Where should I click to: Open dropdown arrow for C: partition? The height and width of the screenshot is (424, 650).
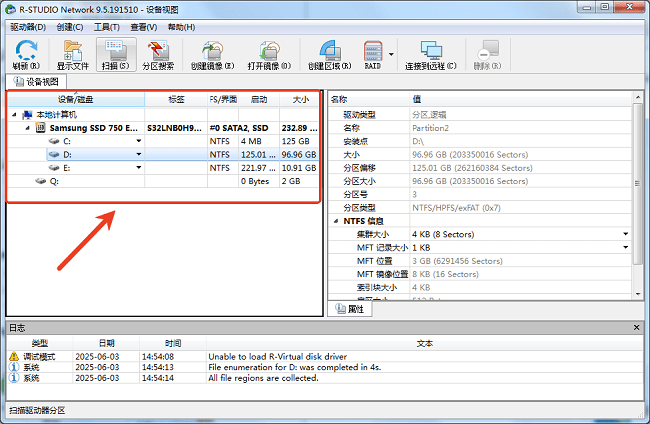click(x=138, y=141)
